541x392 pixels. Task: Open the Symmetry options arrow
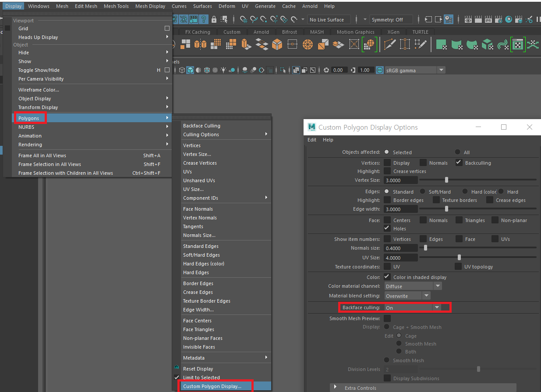(x=365, y=20)
